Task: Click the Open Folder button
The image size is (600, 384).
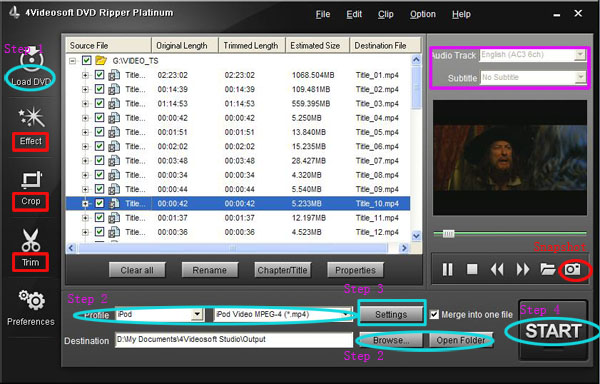Action: click(461, 340)
